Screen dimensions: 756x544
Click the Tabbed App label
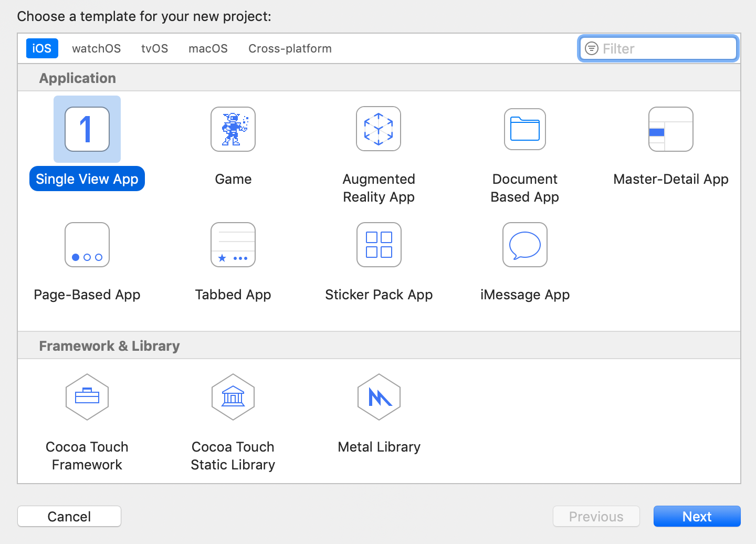[233, 295]
